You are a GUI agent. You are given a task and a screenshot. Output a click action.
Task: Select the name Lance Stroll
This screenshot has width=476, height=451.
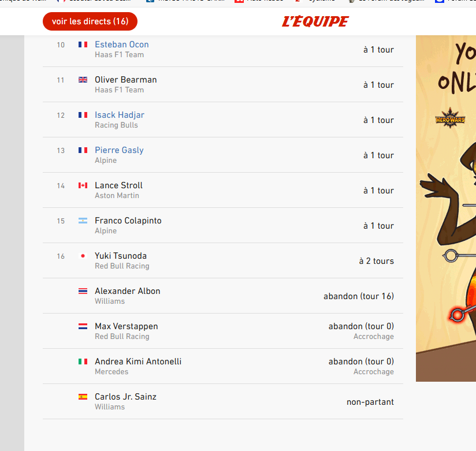click(118, 185)
